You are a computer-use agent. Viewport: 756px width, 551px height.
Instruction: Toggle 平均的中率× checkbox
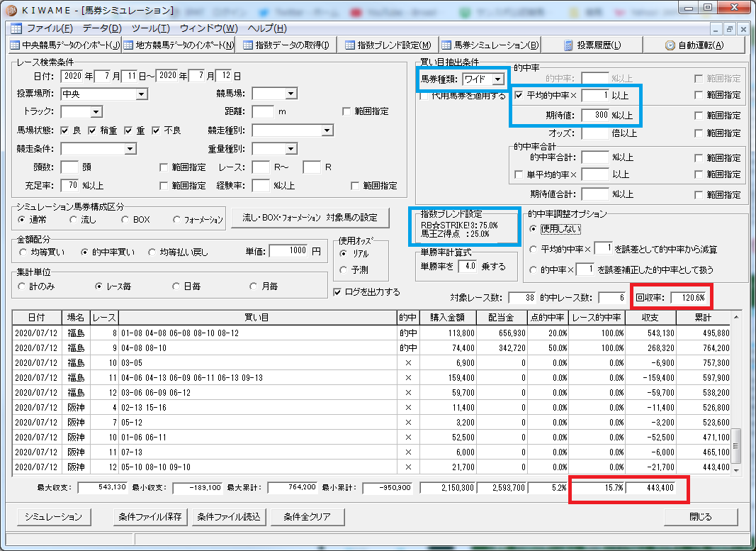519,95
